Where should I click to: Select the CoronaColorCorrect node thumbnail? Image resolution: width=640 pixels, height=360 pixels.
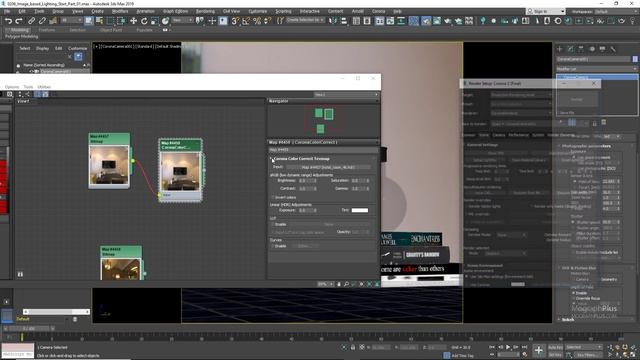tap(180, 171)
